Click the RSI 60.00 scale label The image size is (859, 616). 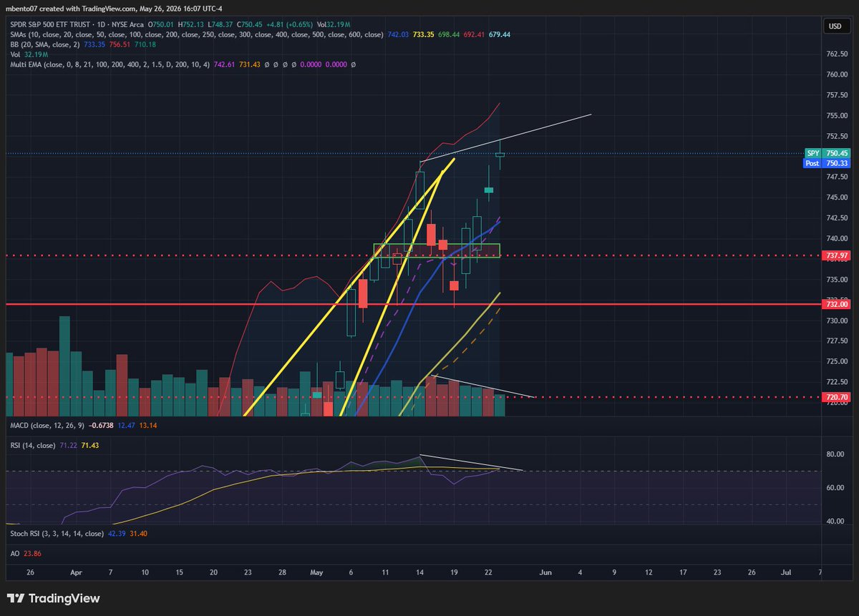(x=835, y=488)
